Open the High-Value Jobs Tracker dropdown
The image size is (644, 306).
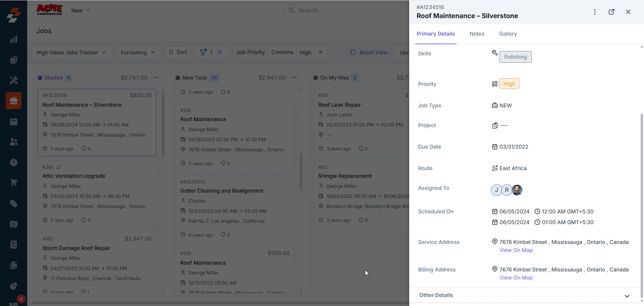pos(71,52)
